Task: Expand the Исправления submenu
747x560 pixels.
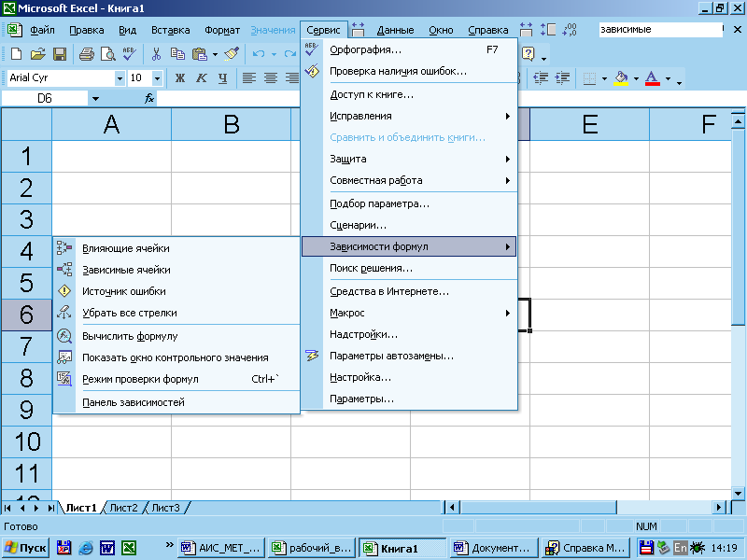Action: [x=409, y=116]
